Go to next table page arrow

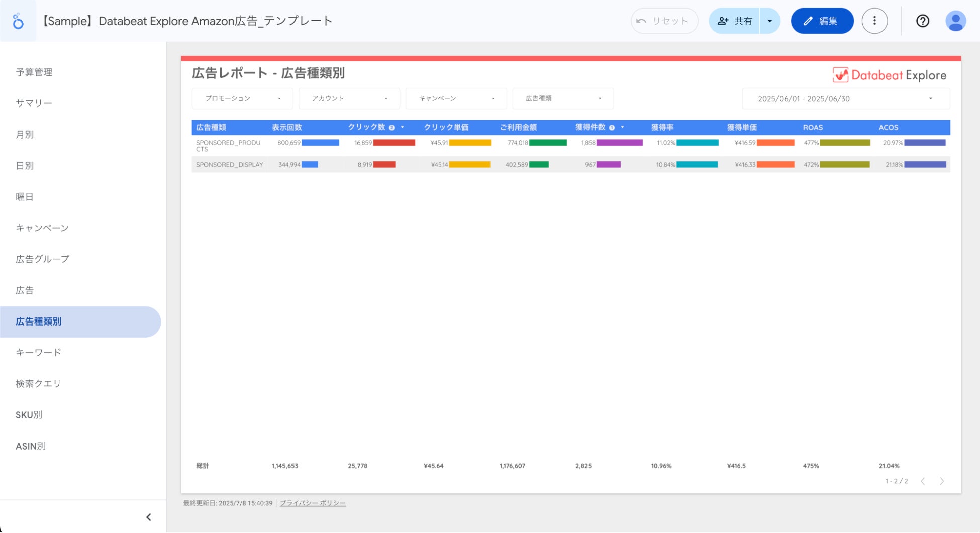pos(942,481)
